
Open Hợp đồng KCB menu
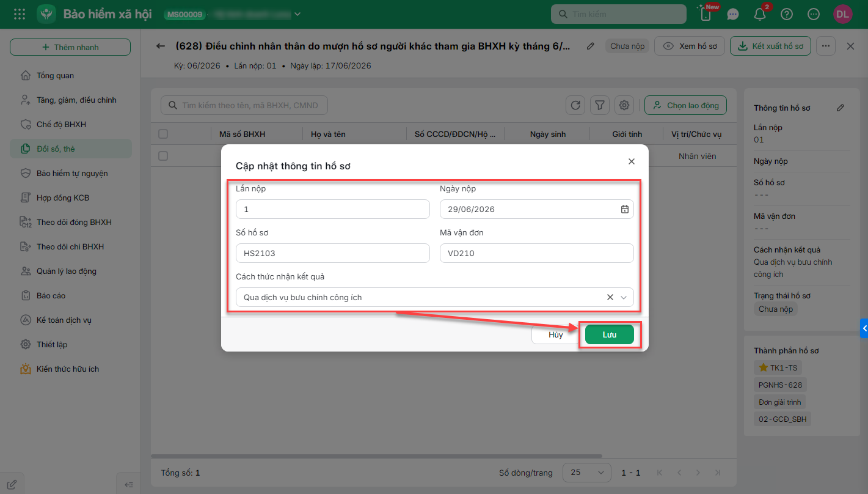[x=71, y=197]
